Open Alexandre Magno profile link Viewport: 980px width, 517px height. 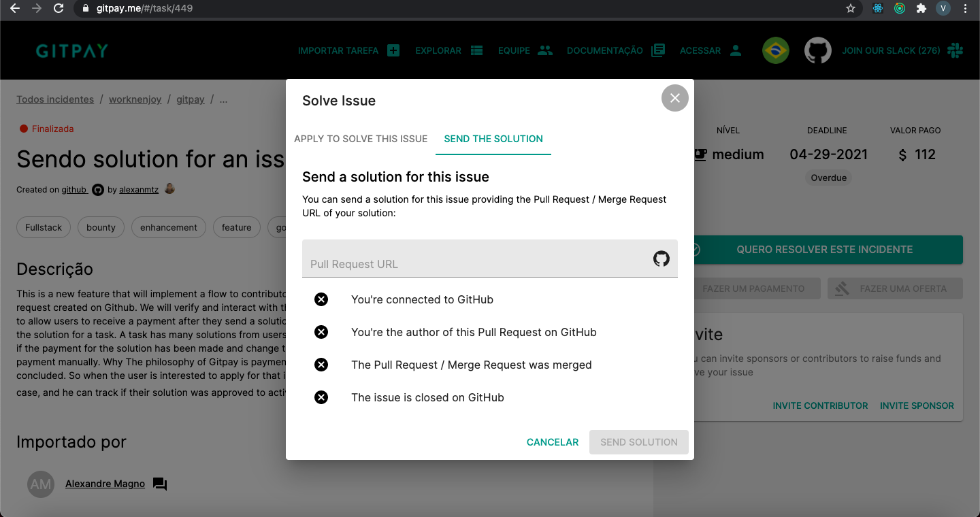[105, 484]
